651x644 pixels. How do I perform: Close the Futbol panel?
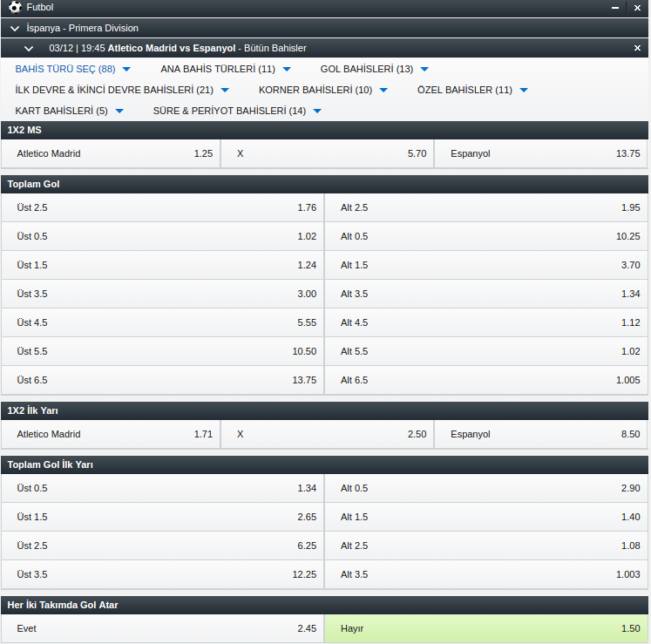(x=637, y=8)
